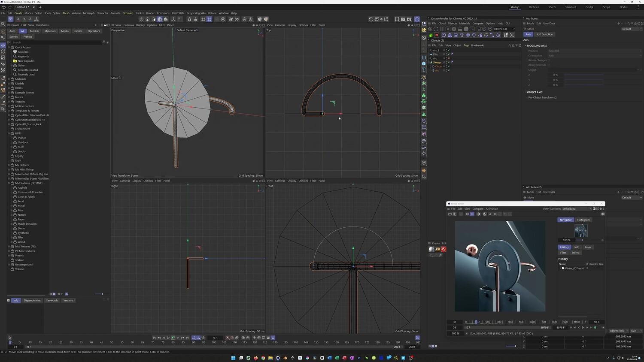Open the View Transform Embedded dropdown
644x362 pixels.
576,209
